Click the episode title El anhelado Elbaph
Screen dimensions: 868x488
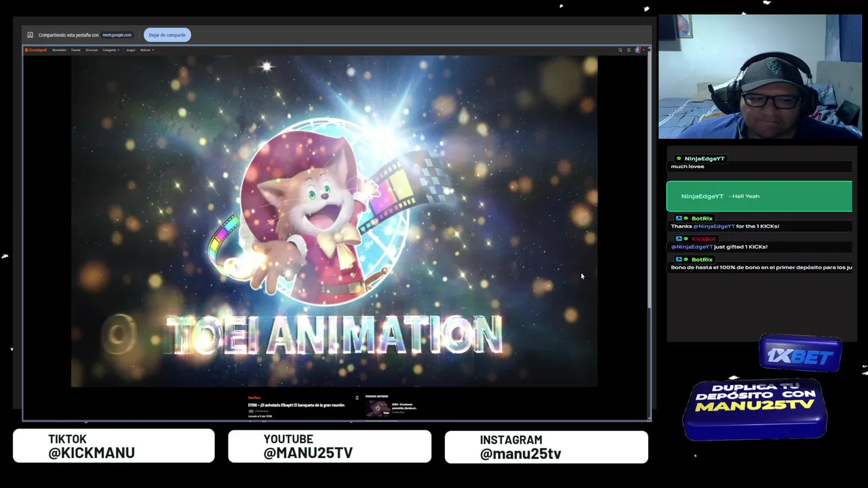click(x=296, y=405)
